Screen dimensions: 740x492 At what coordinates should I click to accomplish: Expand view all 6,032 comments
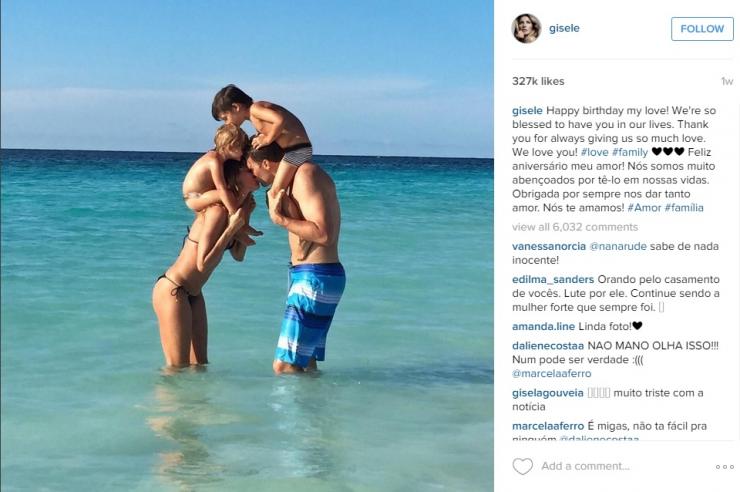coord(575,227)
